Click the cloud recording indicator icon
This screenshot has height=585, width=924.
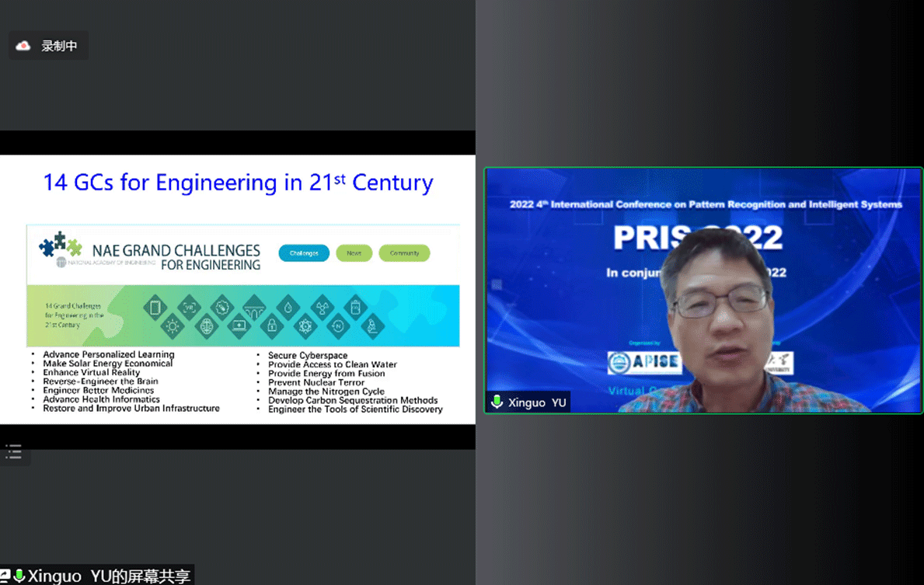click(23, 46)
